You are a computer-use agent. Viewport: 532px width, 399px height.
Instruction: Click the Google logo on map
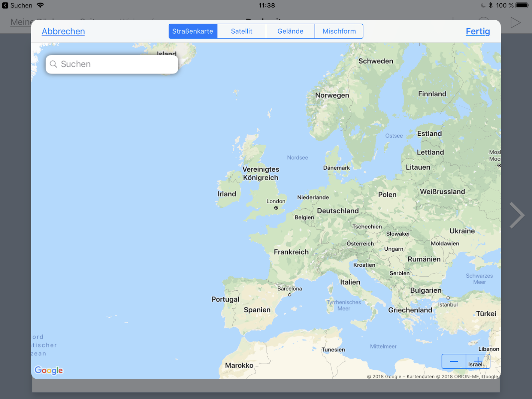(49, 370)
